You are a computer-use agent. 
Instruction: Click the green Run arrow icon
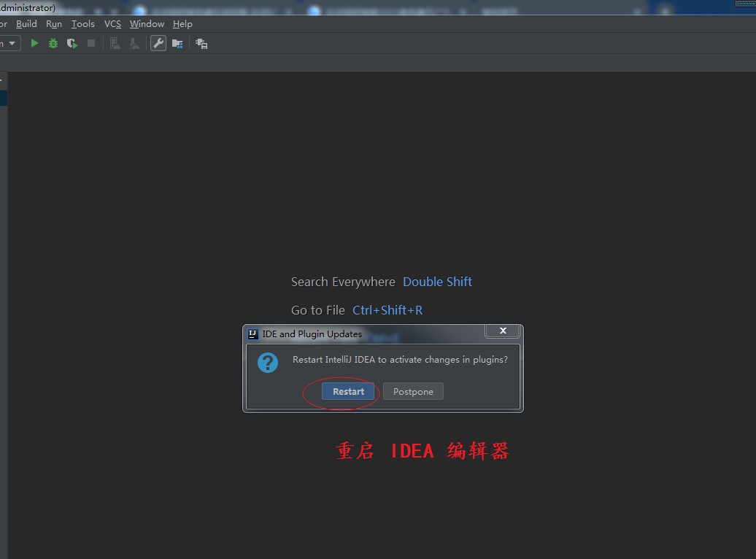(34, 43)
